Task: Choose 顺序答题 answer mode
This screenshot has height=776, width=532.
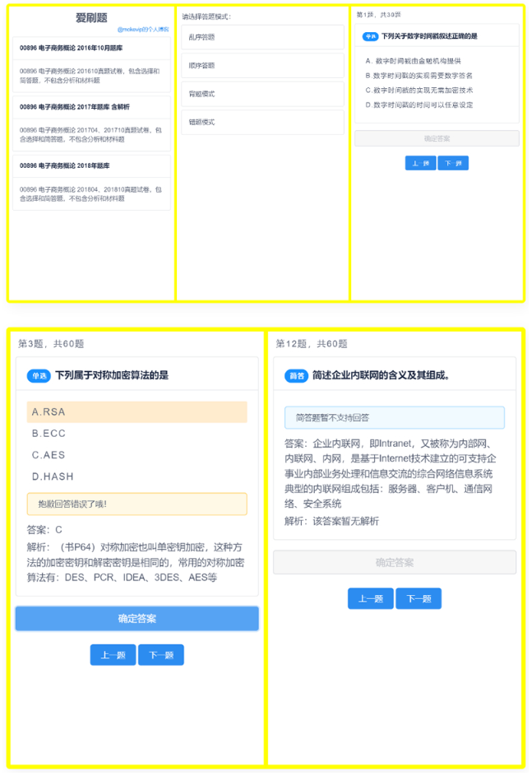Action: [262, 65]
